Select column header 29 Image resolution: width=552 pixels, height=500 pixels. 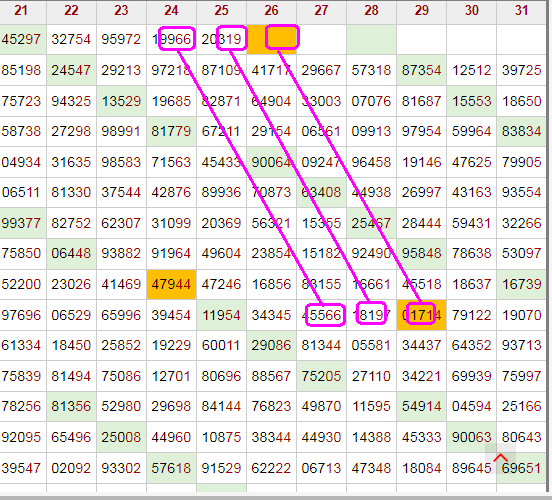pyautogui.click(x=421, y=11)
